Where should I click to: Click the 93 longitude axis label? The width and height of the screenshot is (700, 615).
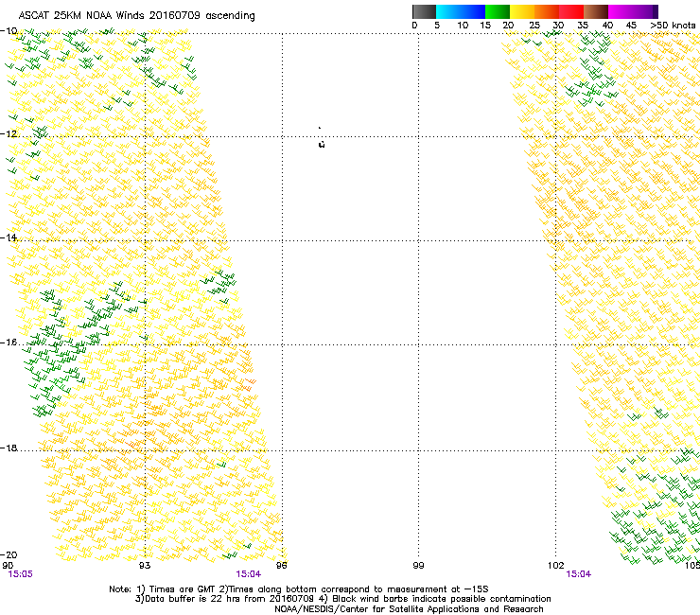145,566
